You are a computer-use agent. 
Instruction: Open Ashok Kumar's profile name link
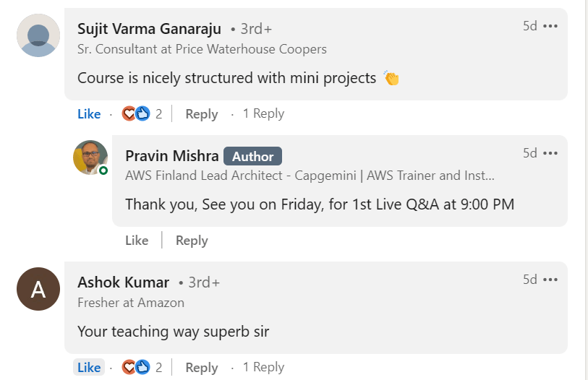[123, 282]
